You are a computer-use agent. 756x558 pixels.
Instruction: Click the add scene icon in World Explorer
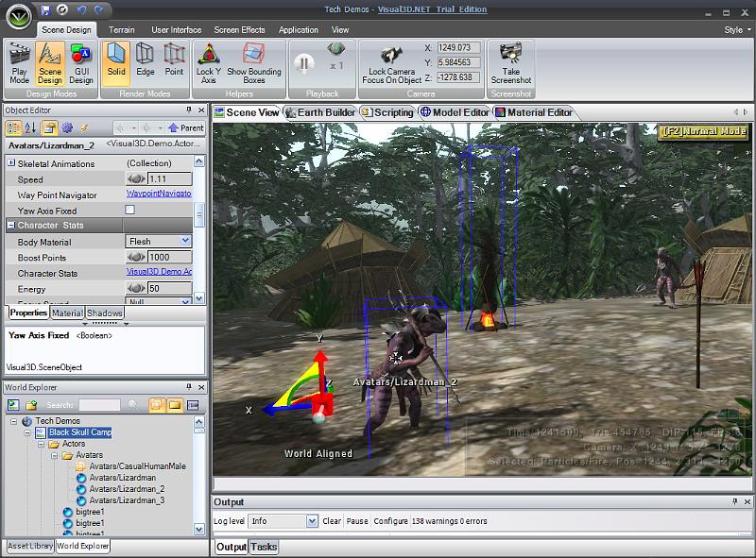pyautogui.click(x=13, y=405)
